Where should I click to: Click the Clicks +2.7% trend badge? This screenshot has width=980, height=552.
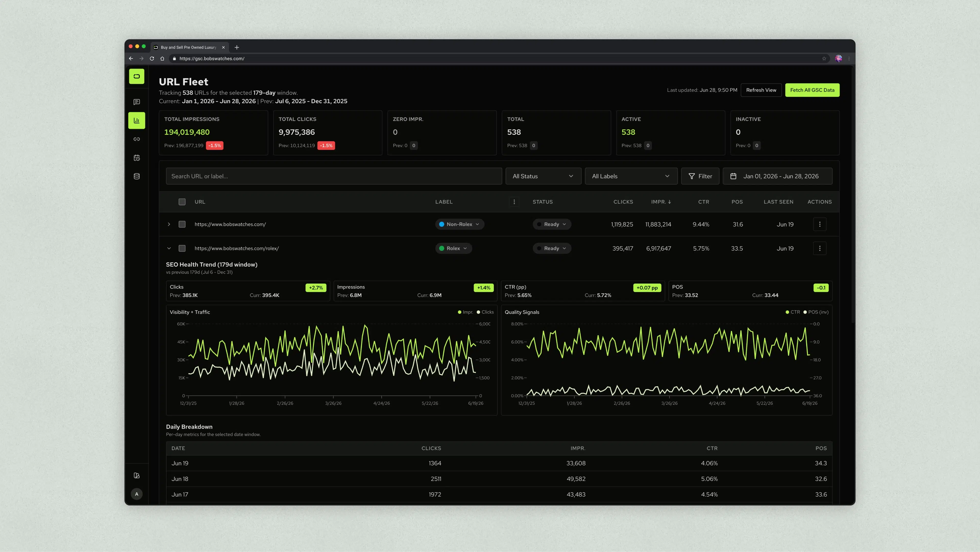[x=316, y=288]
